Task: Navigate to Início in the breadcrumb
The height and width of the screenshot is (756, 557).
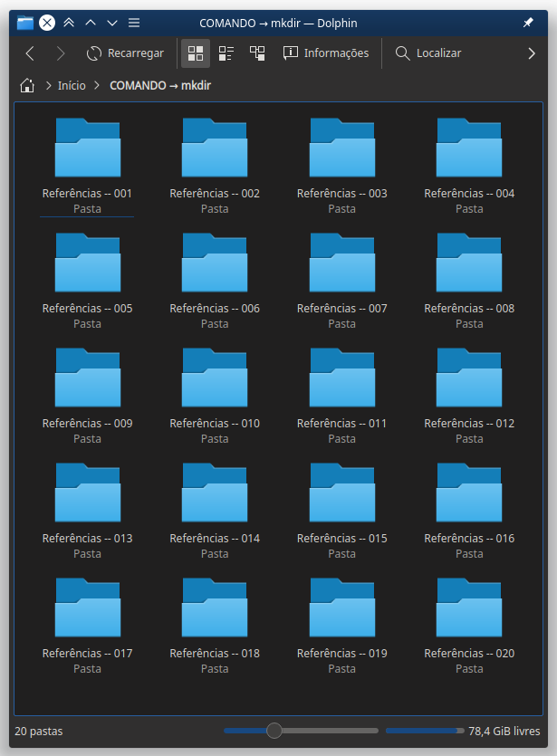Action: (72, 86)
